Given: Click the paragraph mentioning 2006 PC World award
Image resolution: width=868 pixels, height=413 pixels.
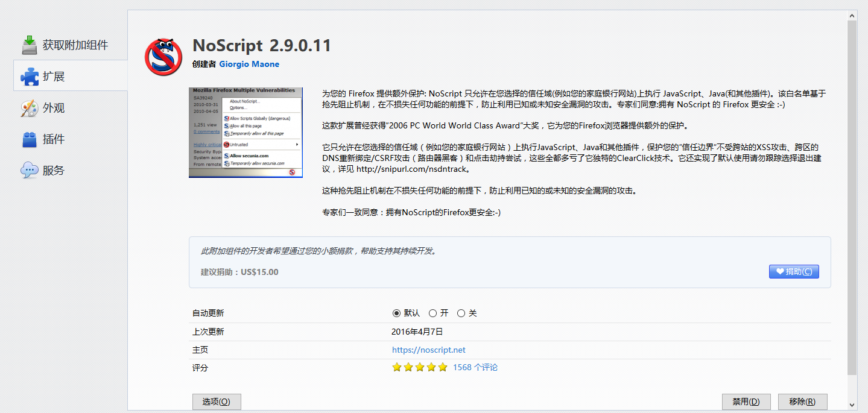Looking at the screenshot, I should [x=505, y=126].
